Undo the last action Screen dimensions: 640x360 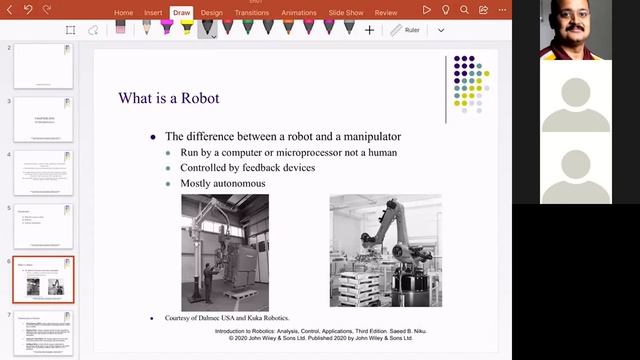[28, 9]
